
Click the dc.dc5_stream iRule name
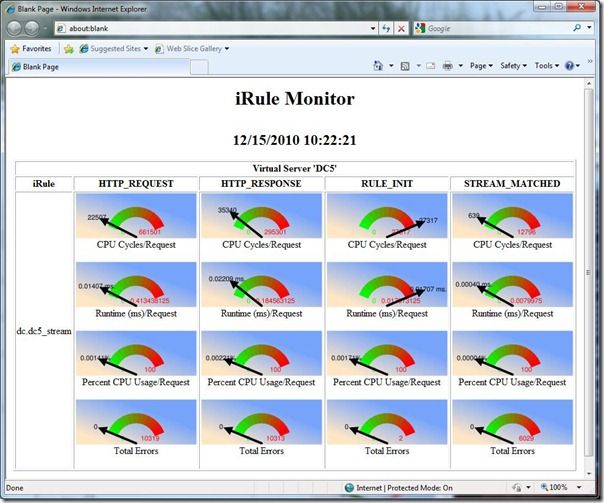point(44,331)
